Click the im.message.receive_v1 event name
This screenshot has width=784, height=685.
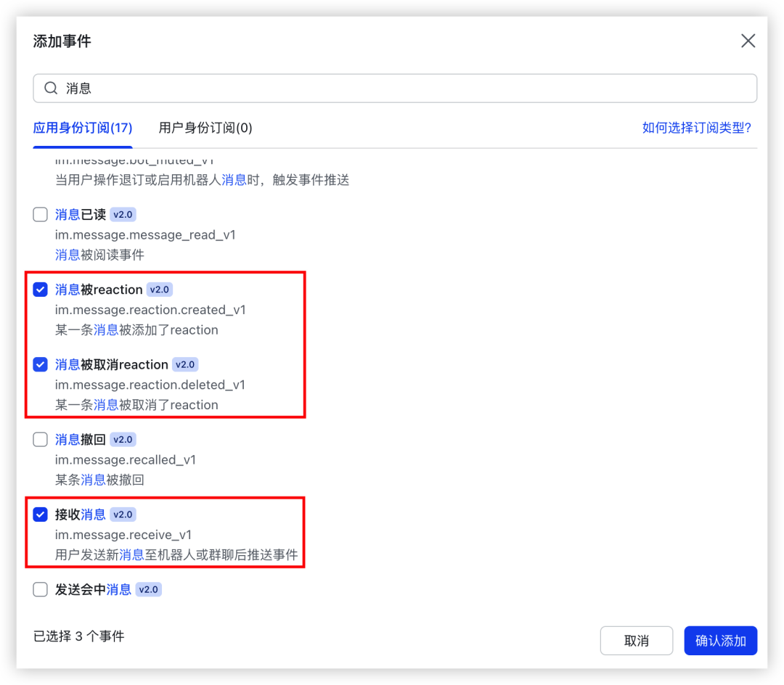point(123,535)
